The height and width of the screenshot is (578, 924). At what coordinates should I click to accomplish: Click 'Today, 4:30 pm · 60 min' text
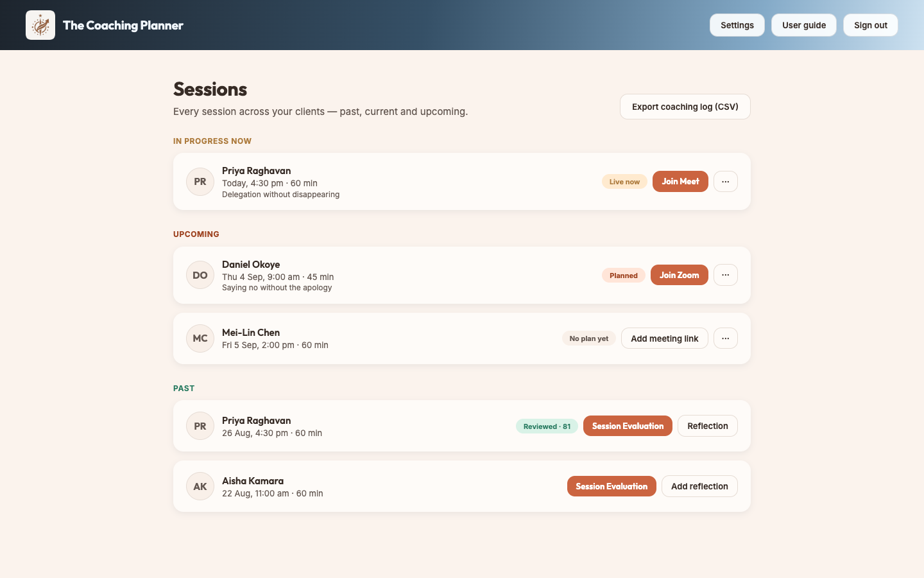click(269, 183)
